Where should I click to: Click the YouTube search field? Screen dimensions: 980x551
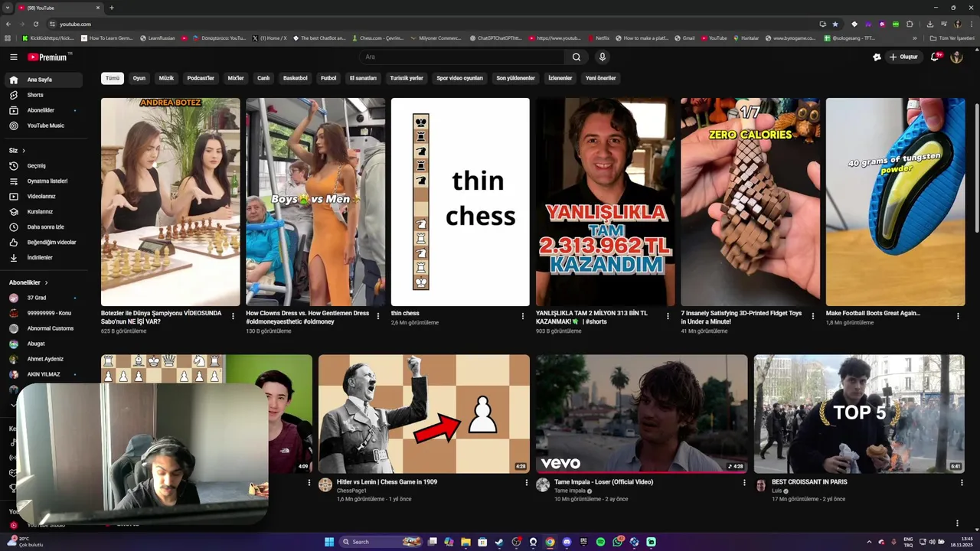click(462, 57)
